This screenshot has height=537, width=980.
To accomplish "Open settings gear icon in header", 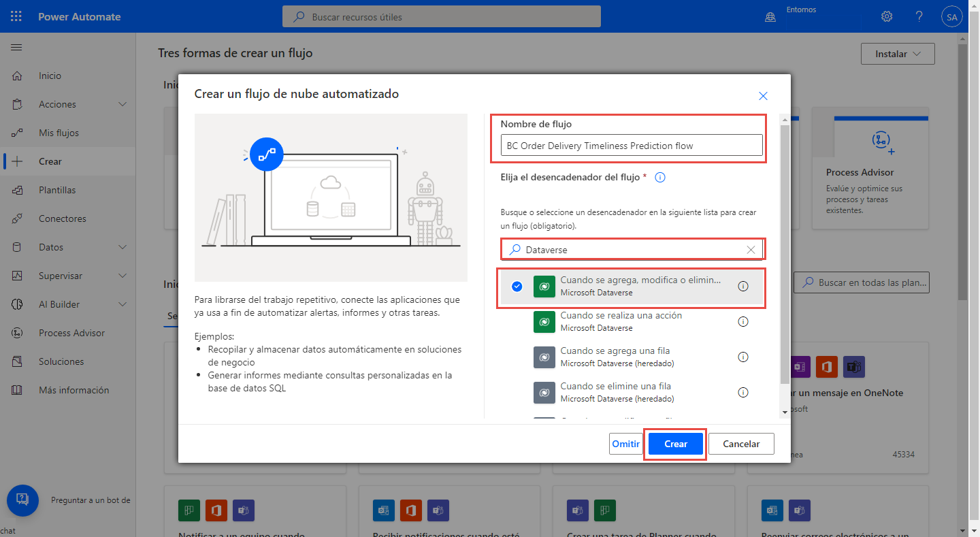I will [887, 16].
